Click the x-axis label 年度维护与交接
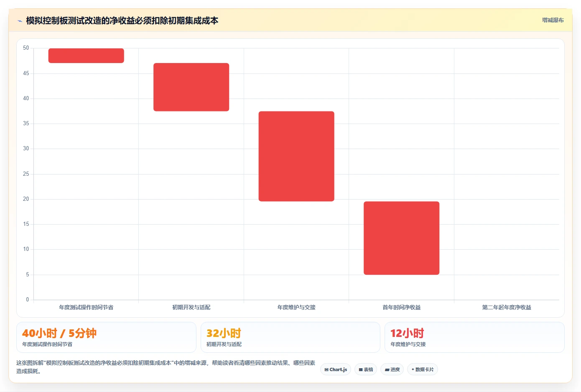Screen dimensions: 581x392 pos(296,307)
